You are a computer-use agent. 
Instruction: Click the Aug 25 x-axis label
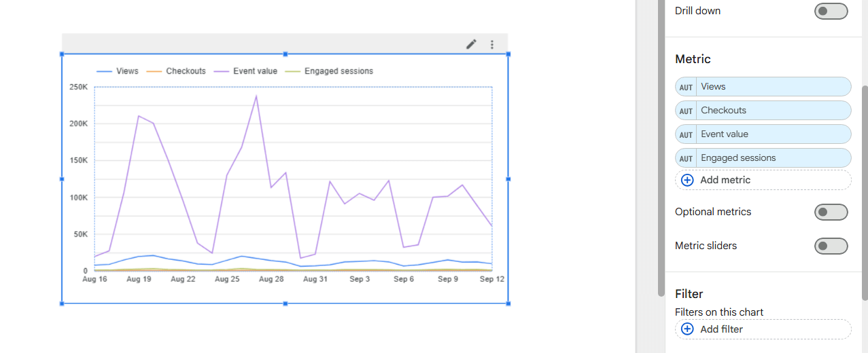(x=227, y=279)
